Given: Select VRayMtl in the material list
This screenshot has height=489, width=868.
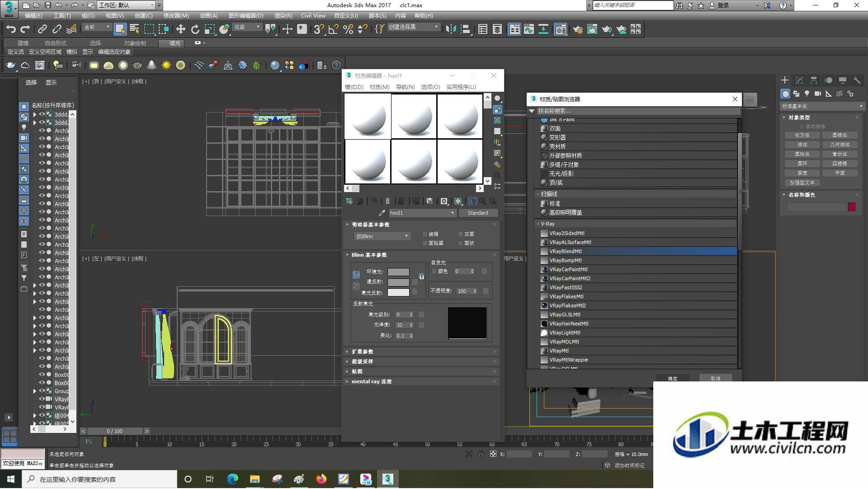Looking at the screenshot, I should pyautogui.click(x=638, y=351).
